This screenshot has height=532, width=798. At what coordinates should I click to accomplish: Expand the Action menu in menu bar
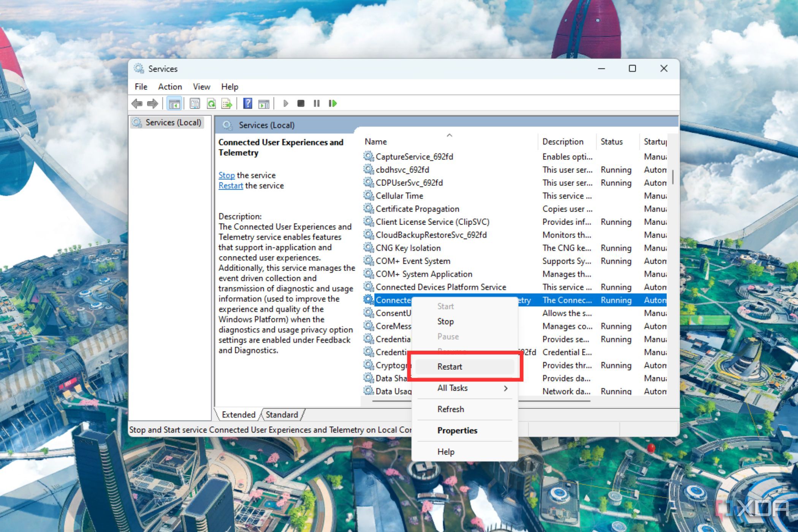point(168,86)
